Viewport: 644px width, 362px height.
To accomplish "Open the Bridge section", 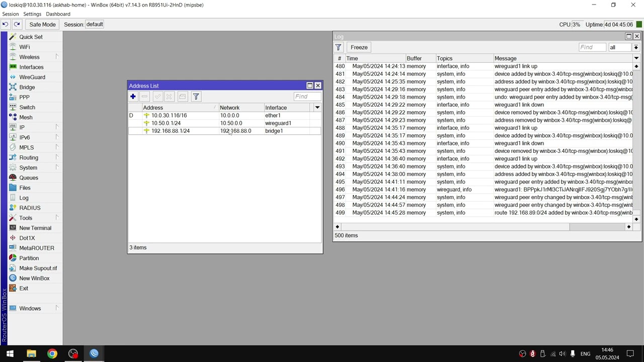I will (x=27, y=87).
